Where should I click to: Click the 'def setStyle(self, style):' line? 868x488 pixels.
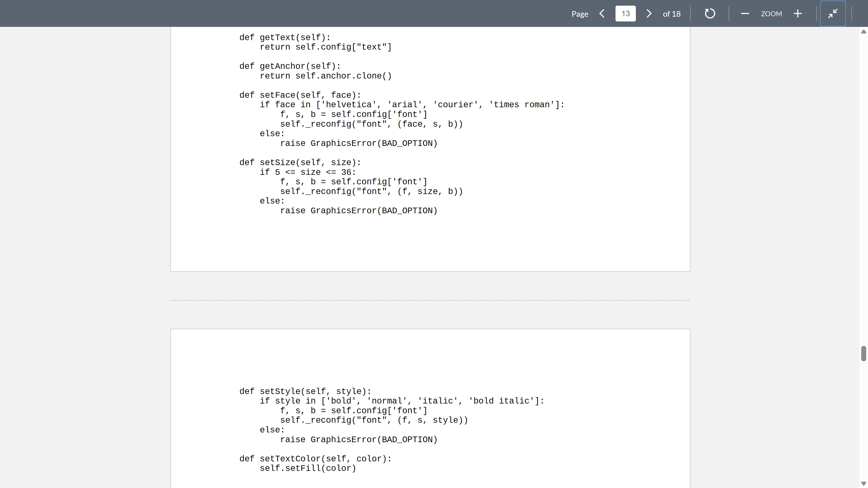tap(305, 391)
